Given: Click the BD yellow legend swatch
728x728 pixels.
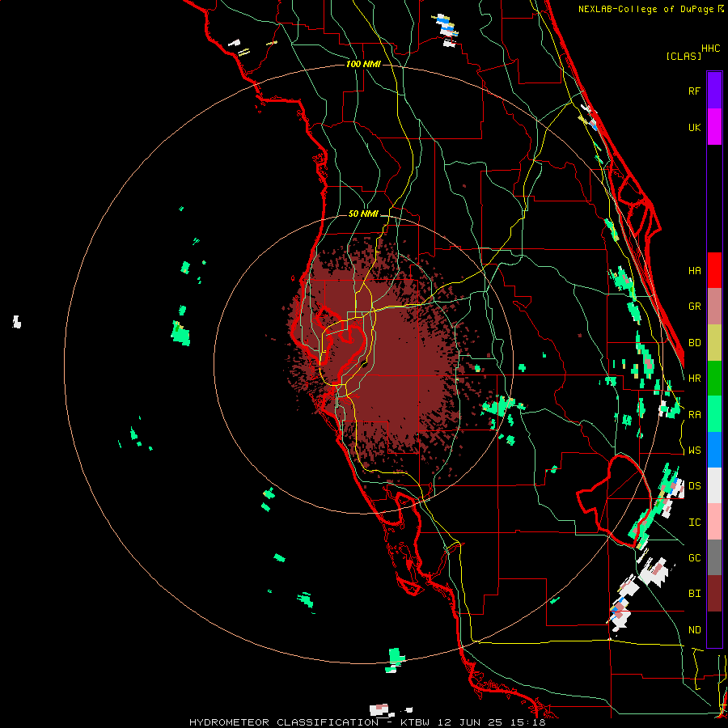Looking at the screenshot, I should [x=714, y=343].
